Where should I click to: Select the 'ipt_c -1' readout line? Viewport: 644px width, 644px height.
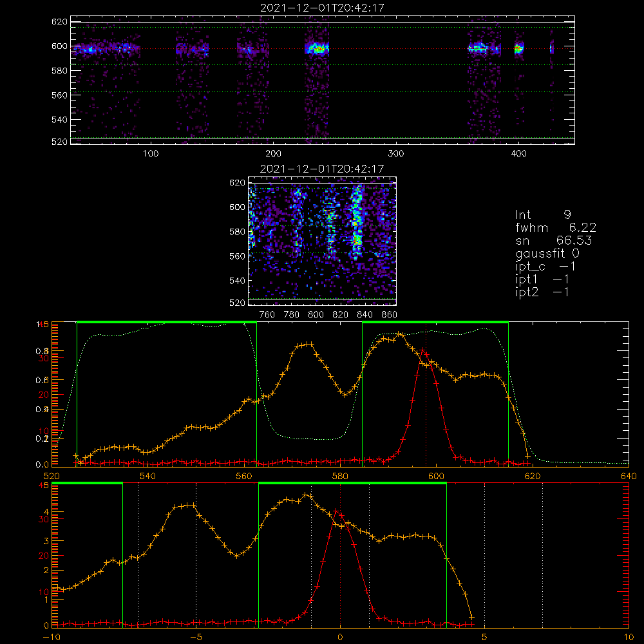point(545,267)
